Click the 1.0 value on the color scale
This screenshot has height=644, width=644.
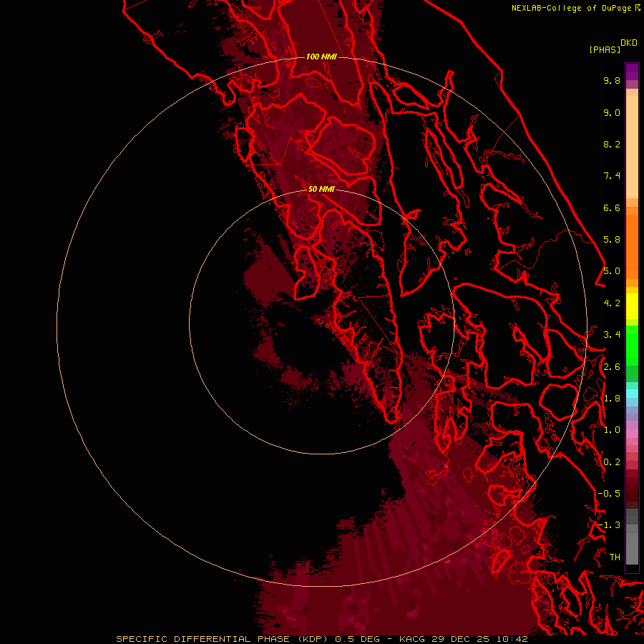tap(612, 430)
